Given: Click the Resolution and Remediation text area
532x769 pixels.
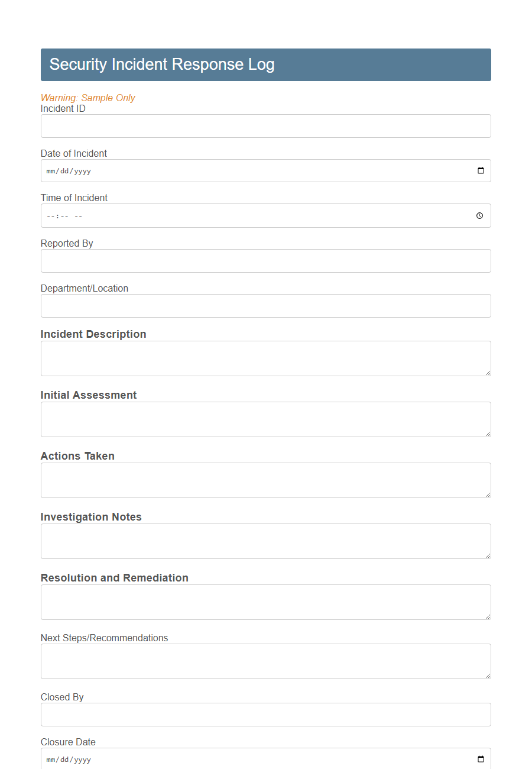Looking at the screenshot, I should [265, 602].
